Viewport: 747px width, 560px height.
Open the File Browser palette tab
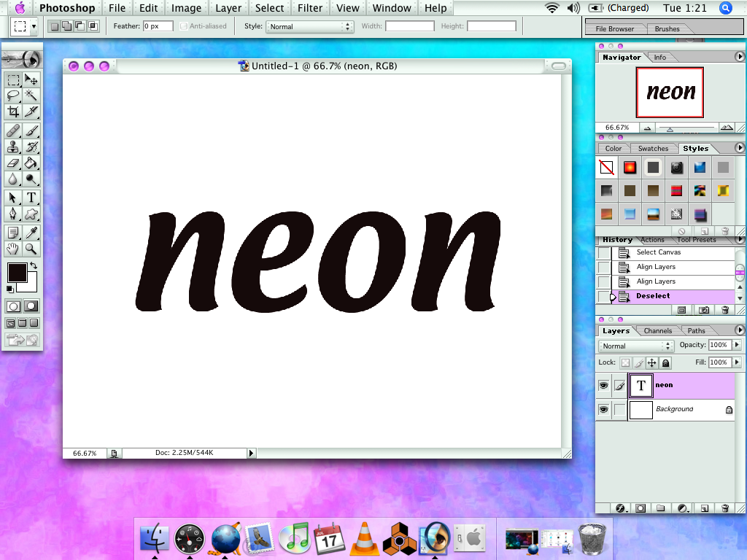pos(615,29)
